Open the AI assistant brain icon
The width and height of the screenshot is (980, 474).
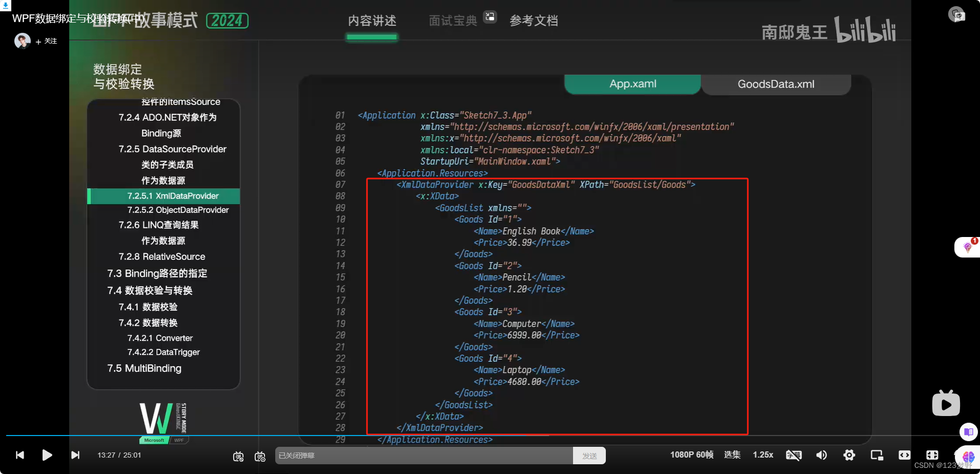(968, 457)
